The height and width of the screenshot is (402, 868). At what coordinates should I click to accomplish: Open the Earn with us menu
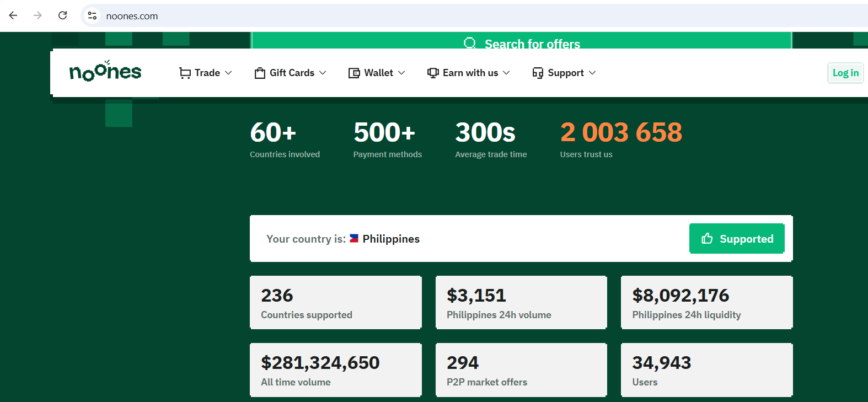pyautogui.click(x=469, y=73)
